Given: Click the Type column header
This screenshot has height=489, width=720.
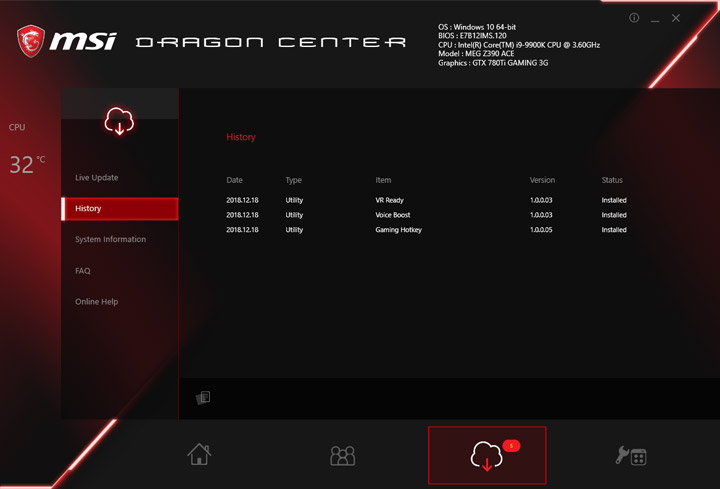Looking at the screenshot, I should pyautogui.click(x=293, y=180).
